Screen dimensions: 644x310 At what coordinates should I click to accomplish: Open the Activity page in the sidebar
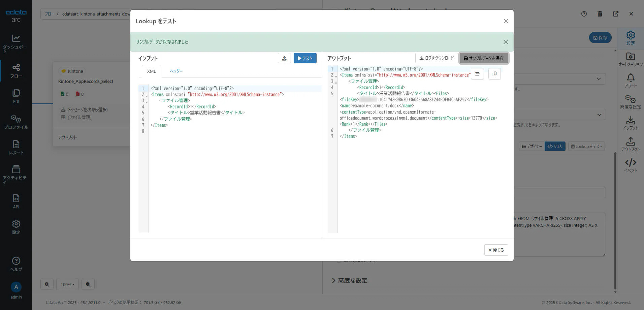click(x=16, y=174)
